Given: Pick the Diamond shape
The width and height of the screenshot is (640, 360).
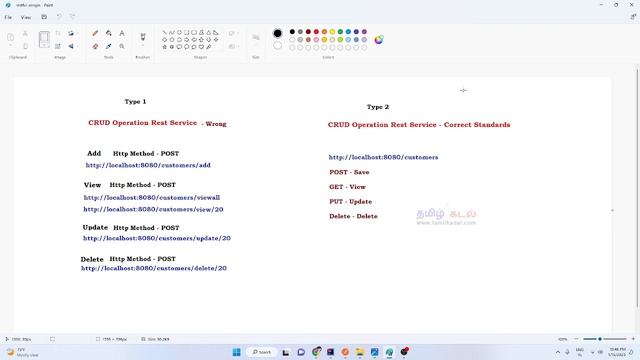Looking at the screenshot, I should pyautogui.click(x=164, y=40).
